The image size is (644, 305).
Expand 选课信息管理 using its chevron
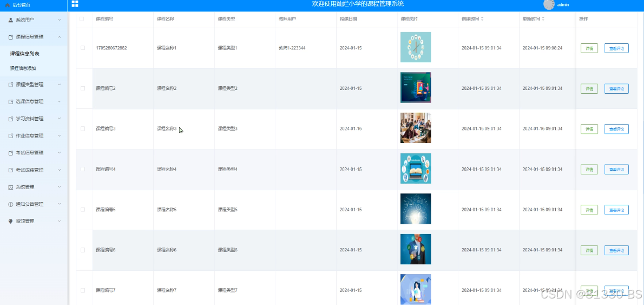[x=60, y=101]
